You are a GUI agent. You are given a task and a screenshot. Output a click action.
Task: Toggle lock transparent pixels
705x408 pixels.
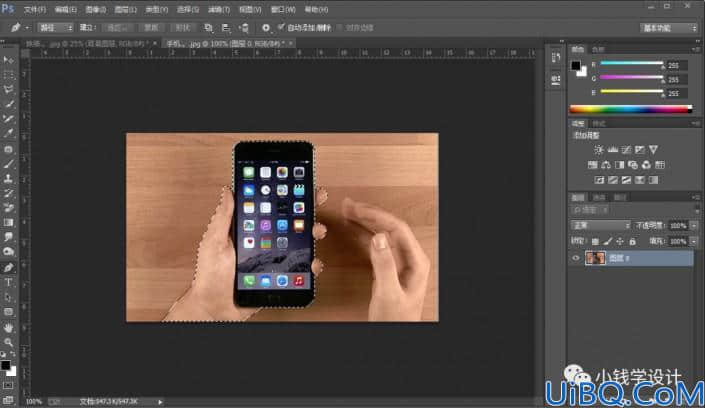tap(595, 242)
